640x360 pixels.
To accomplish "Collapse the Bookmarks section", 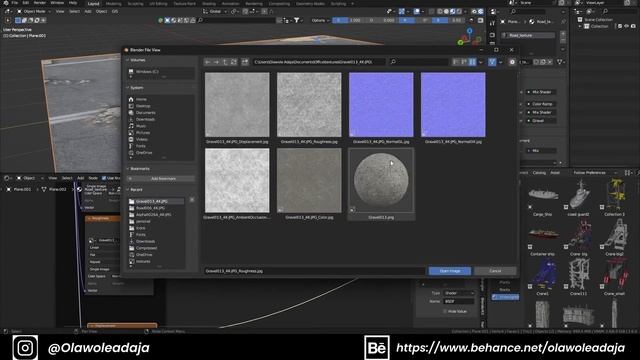I will 128,169.
